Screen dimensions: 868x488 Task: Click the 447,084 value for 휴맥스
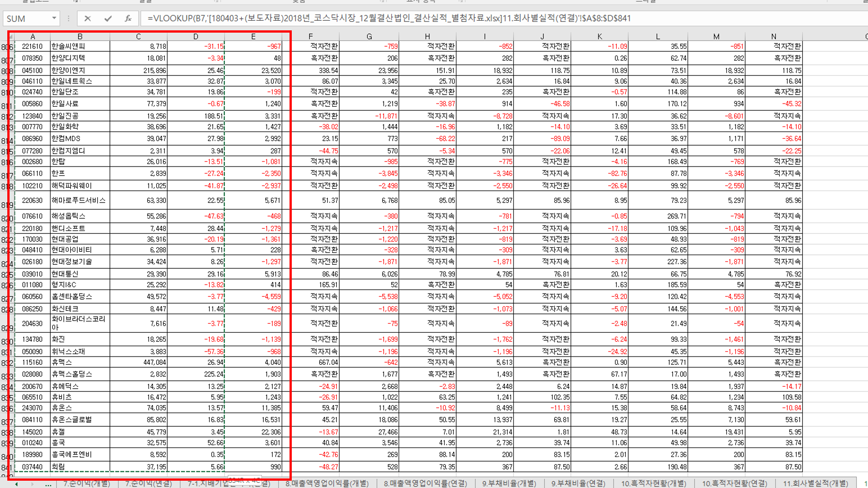click(138, 362)
